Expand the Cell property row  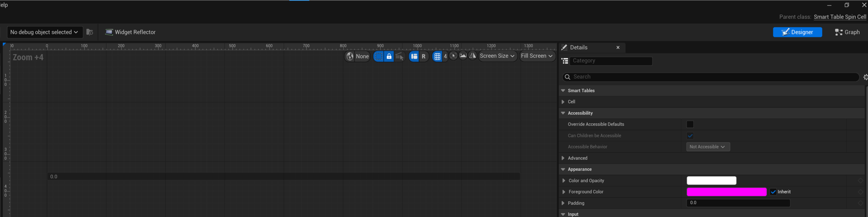563,102
